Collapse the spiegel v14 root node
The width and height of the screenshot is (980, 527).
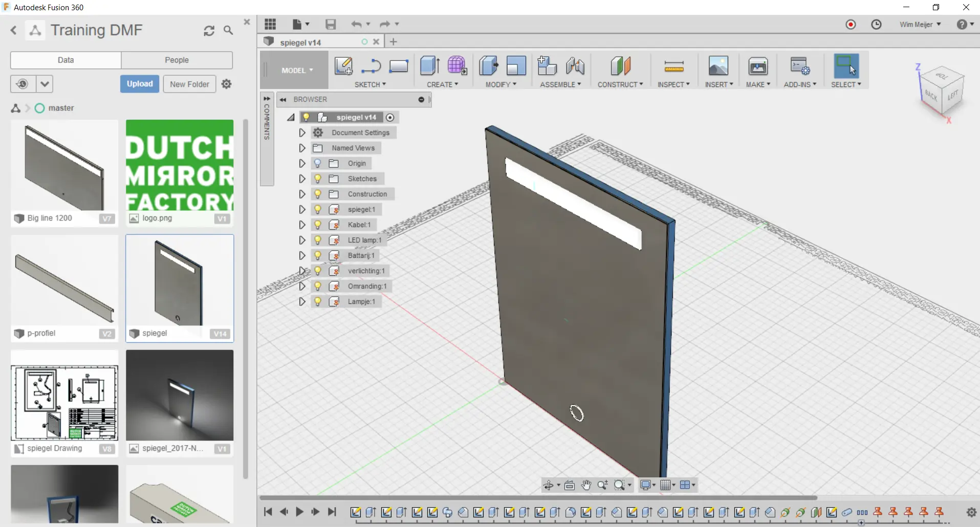(291, 117)
